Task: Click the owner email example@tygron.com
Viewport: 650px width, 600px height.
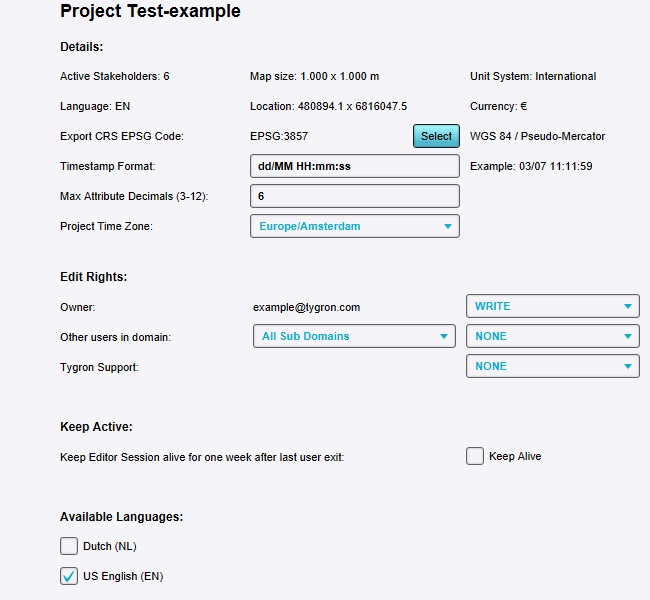Action: (307, 307)
